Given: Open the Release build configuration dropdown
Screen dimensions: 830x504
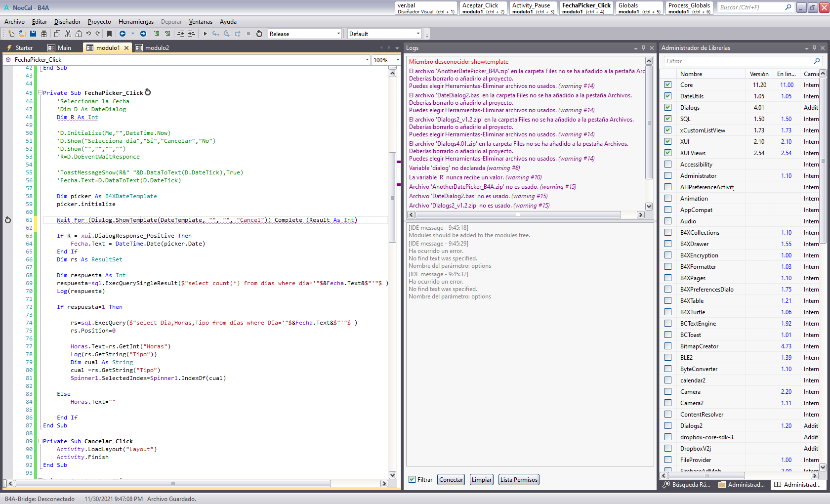Looking at the screenshot, I should pos(338,34).
